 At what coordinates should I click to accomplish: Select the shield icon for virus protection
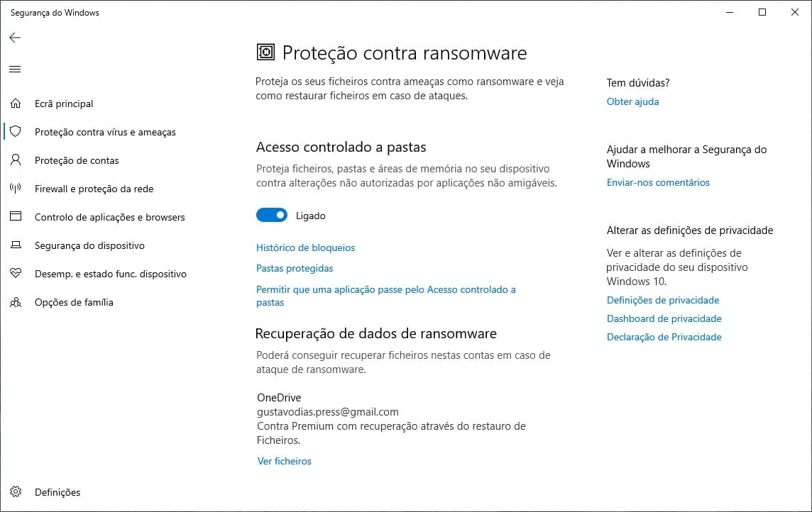[x=16, y=131]
